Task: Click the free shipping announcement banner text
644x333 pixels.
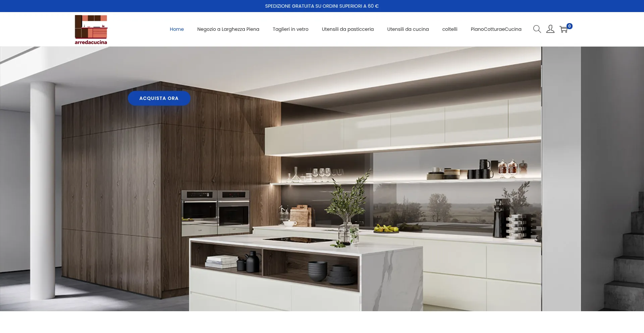Action: point(322,6)
